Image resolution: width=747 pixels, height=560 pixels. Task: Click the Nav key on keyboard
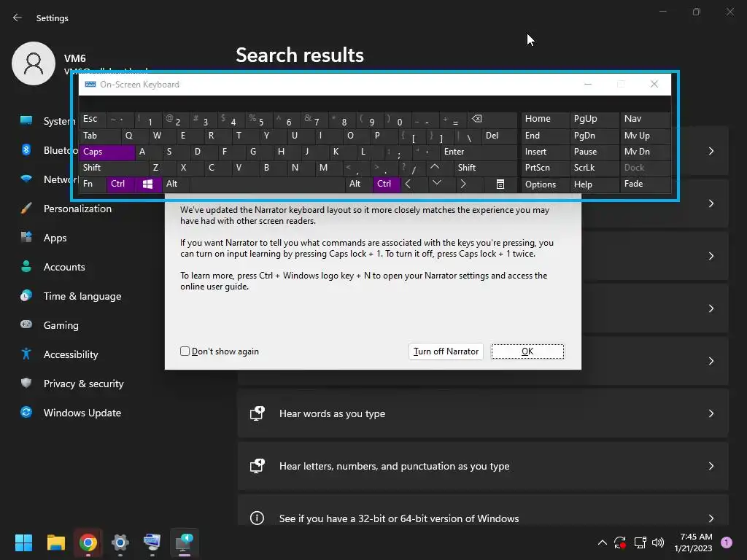pos(645,120)
